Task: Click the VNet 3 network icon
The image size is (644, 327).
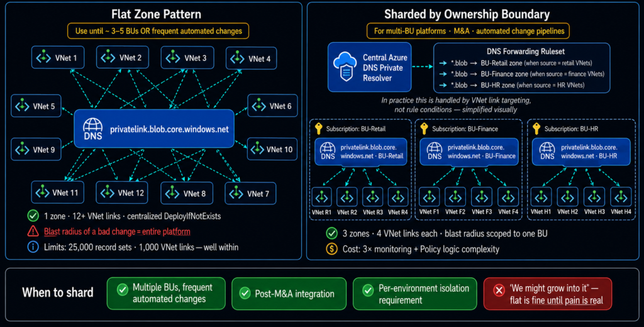Action: (173, 57)
